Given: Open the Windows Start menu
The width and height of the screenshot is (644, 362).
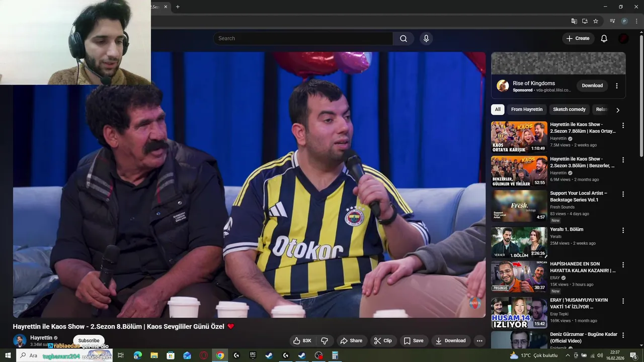Looking at the screenshot, I should [x=8, y=355].
